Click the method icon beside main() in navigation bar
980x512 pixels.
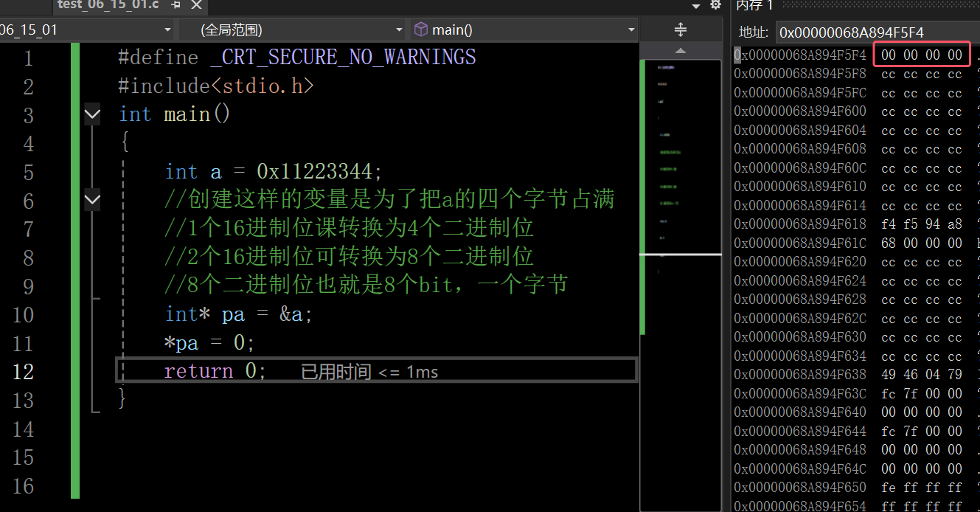[x=420, y=30]
